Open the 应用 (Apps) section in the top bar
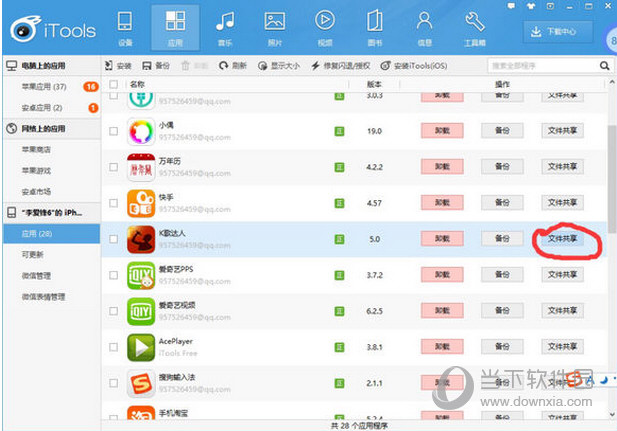The height and width of the screenshot is (431, 617). tap(175, 29)
